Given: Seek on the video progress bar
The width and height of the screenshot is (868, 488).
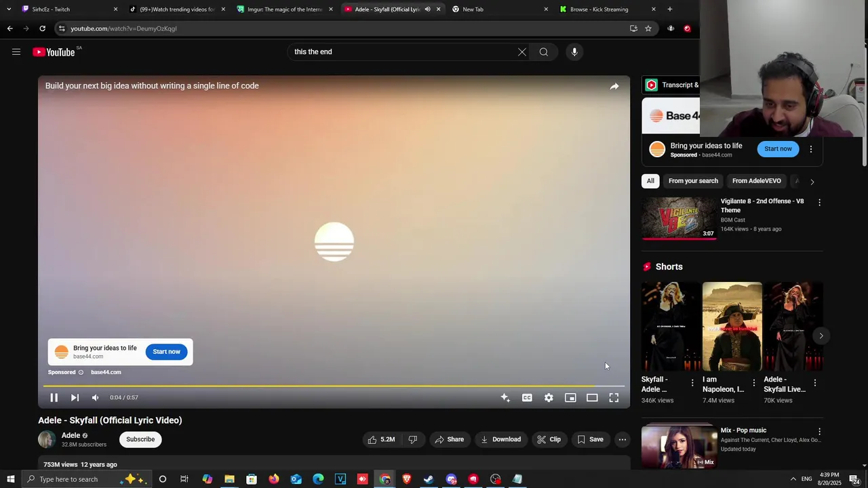Looking at the screenshot, I should pyautogui.click(x=334, y=386).
